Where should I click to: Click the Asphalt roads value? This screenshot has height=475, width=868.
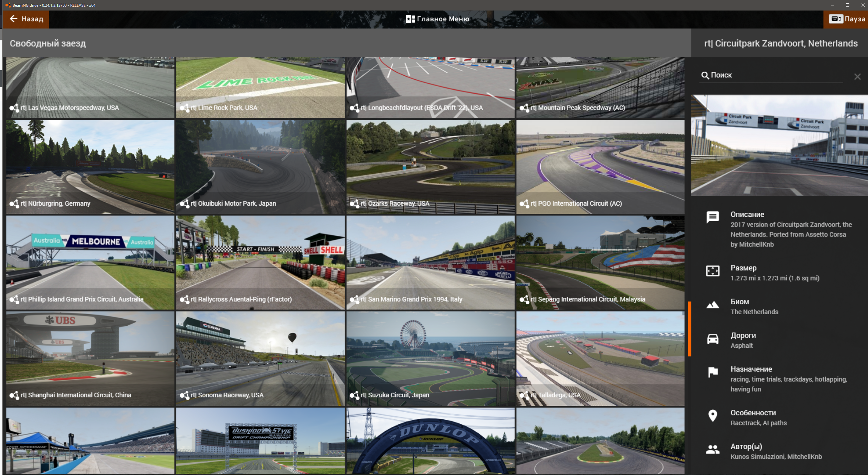(741, 346)
